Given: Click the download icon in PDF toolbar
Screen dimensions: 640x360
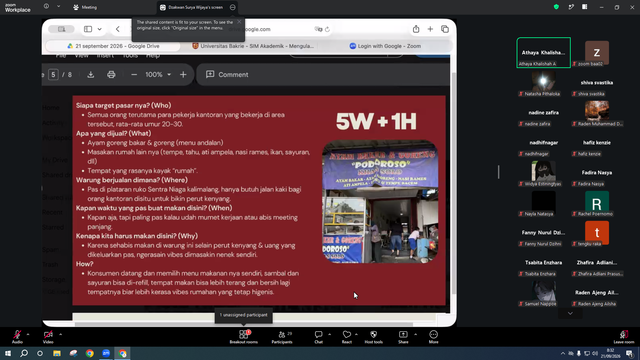Looking at the screenshot, I should click(x=91, y=75).
